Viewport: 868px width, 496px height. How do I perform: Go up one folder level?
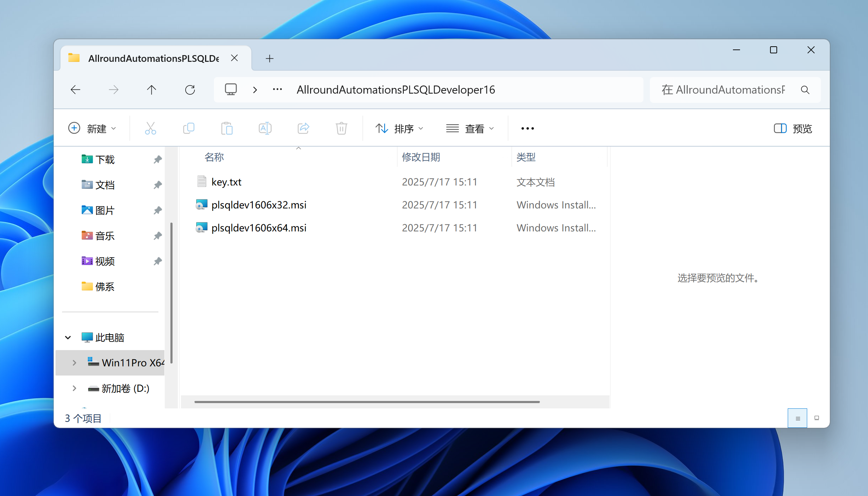[x=151, y=90]
